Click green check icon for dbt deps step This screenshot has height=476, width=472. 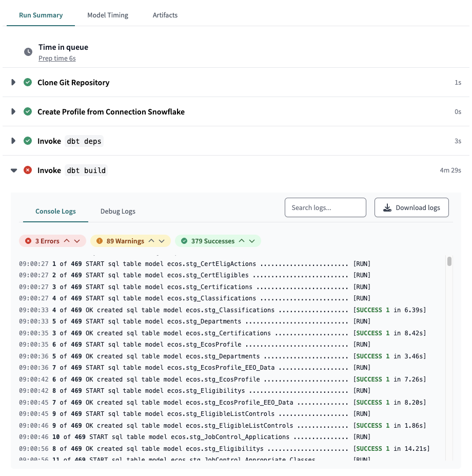click(28, 141)
